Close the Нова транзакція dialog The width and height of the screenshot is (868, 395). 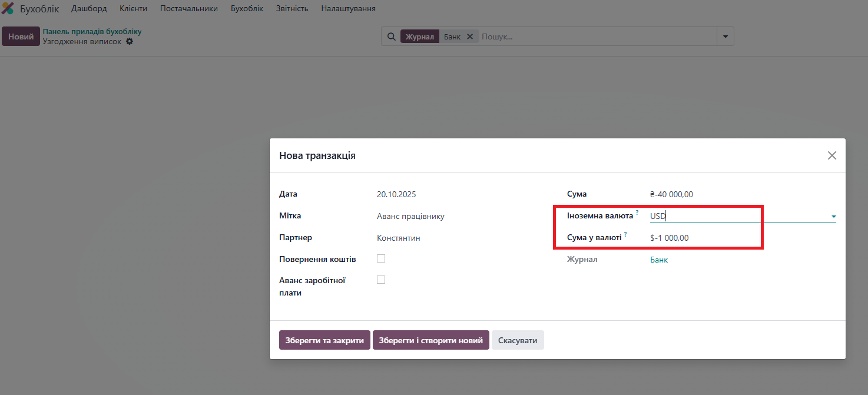tap(831, 155)
